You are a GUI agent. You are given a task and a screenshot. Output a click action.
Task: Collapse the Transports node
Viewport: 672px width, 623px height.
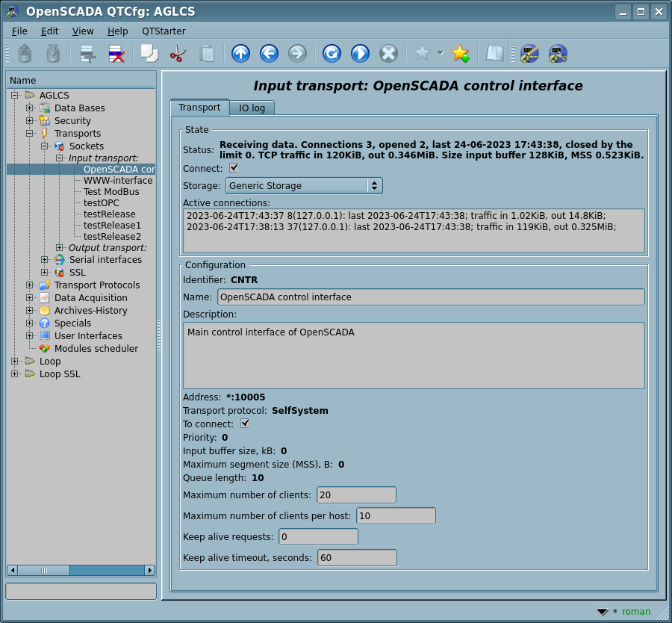30,134
